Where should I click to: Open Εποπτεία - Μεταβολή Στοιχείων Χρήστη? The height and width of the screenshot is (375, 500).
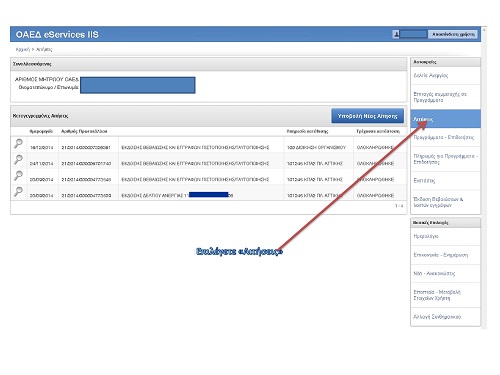(x=445, y=295)
